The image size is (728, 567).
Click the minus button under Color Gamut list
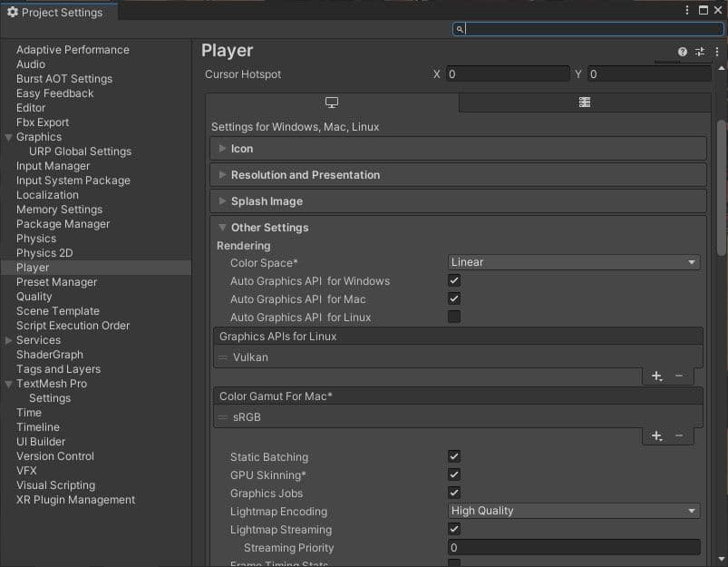click(679, 436)
